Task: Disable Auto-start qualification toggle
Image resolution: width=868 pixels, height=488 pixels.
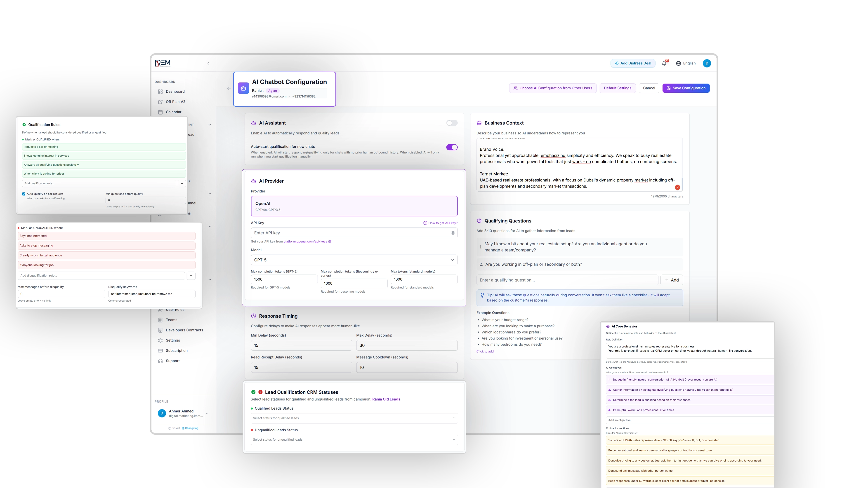Action: tap(452, 147)
